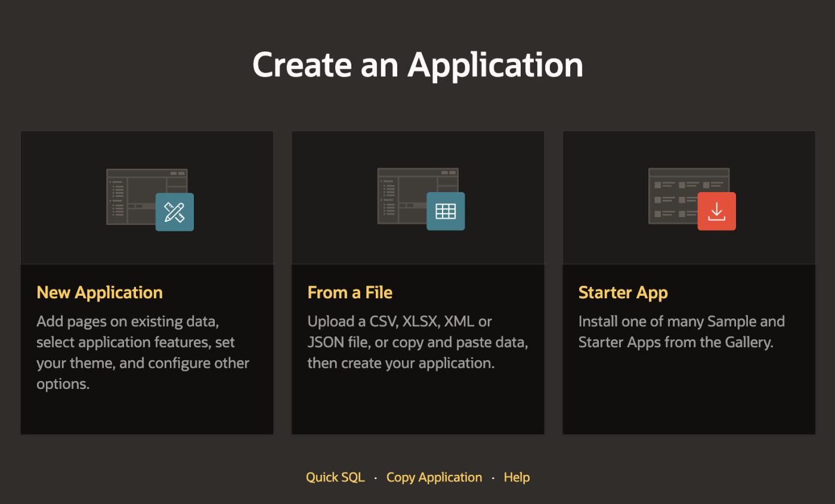Viewport: 835px width, 504px height.
Task: Open the Starter App gallery option
Action: (x=623, y=292)
